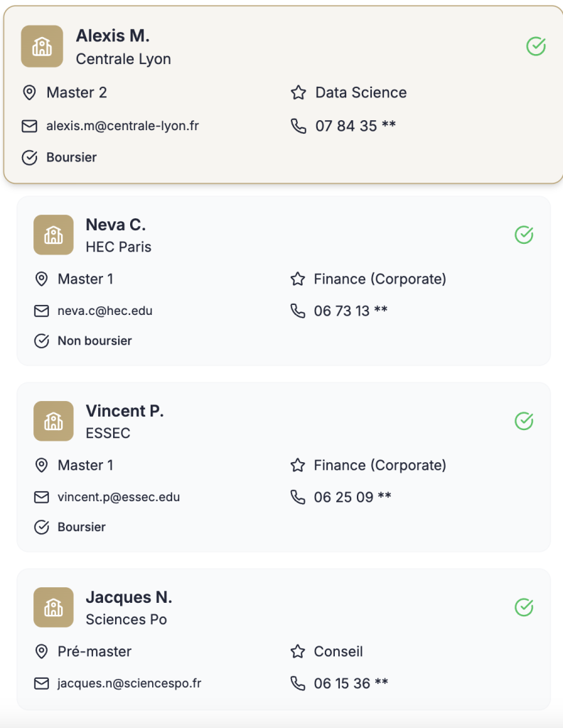Click Neva C. school building icon
The height and width of the screenshot is (728, 563).
(x=53, y=235)
